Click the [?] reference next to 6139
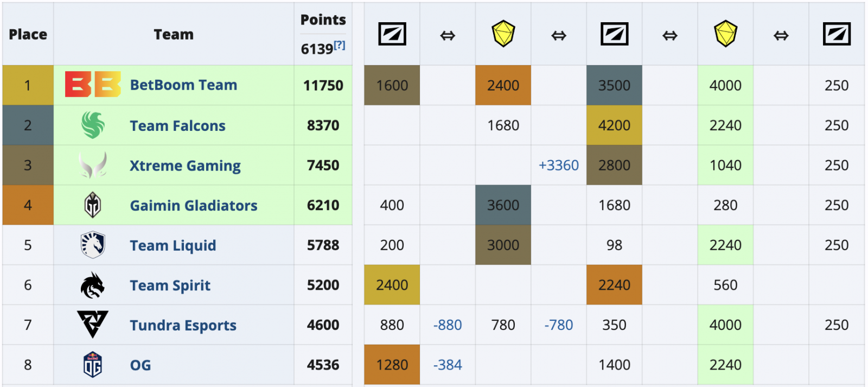Image resolution: width=868 pixels, height=387 pixels. (340, 46)
